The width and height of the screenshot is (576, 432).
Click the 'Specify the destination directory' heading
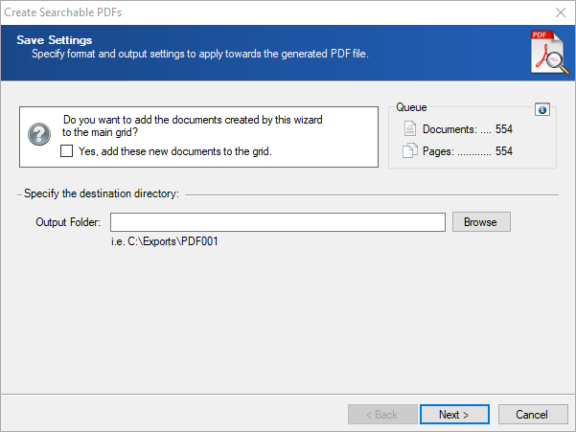pos(101,194)
